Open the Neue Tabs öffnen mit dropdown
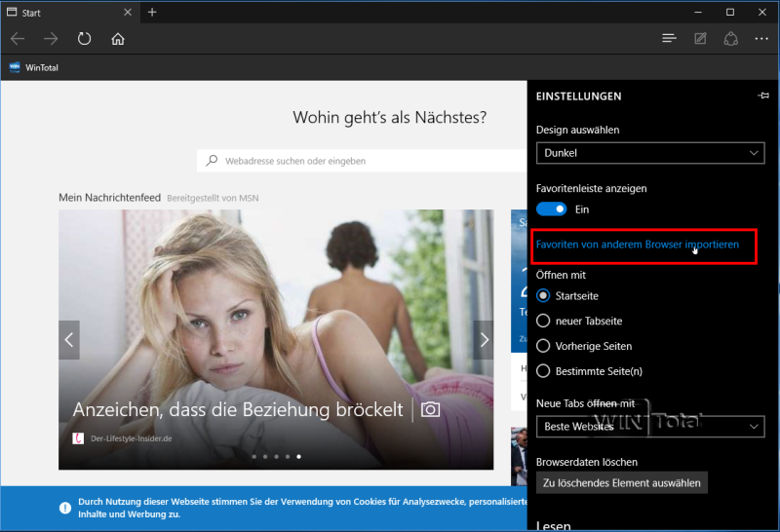 click(x=650, y=427)
